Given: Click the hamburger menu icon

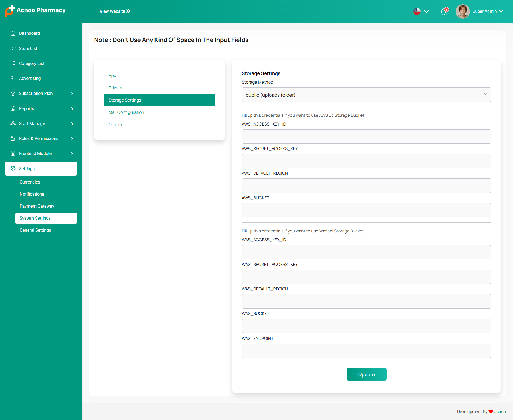Looking at the screenshot, I should click(x=91, y=11).
